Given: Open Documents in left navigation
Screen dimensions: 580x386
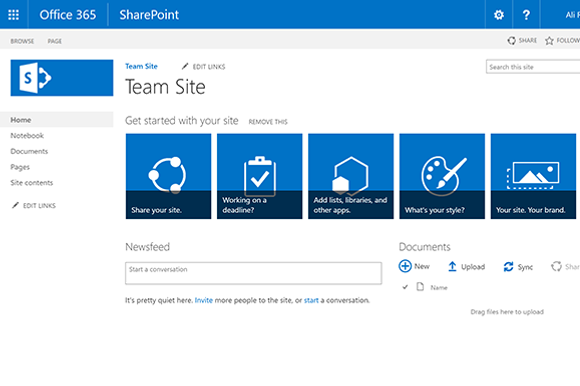Looking at the screenshot, I should tap(29, 151).
